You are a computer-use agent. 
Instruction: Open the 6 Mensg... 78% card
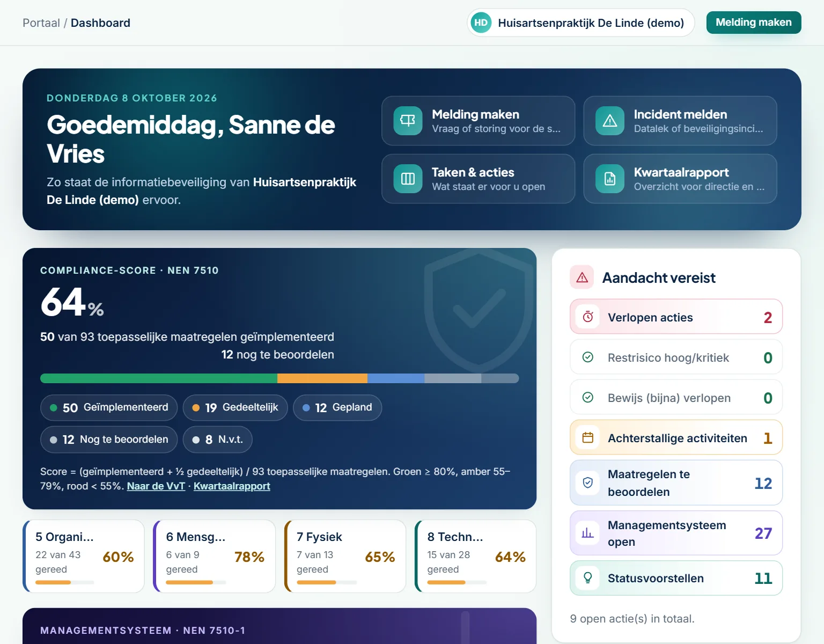pos(215,556)
